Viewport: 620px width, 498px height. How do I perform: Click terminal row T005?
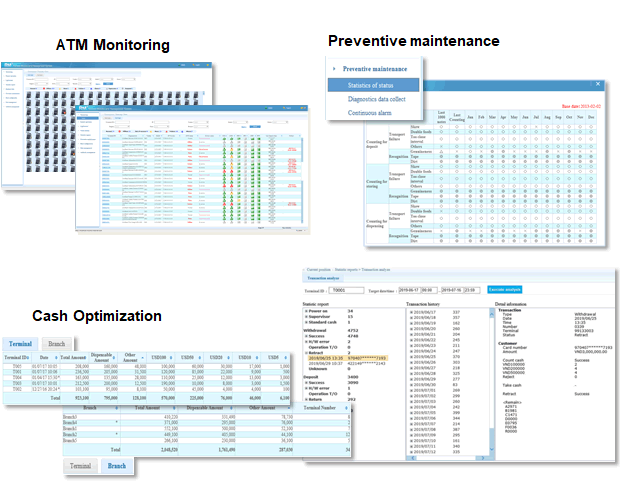147,366
